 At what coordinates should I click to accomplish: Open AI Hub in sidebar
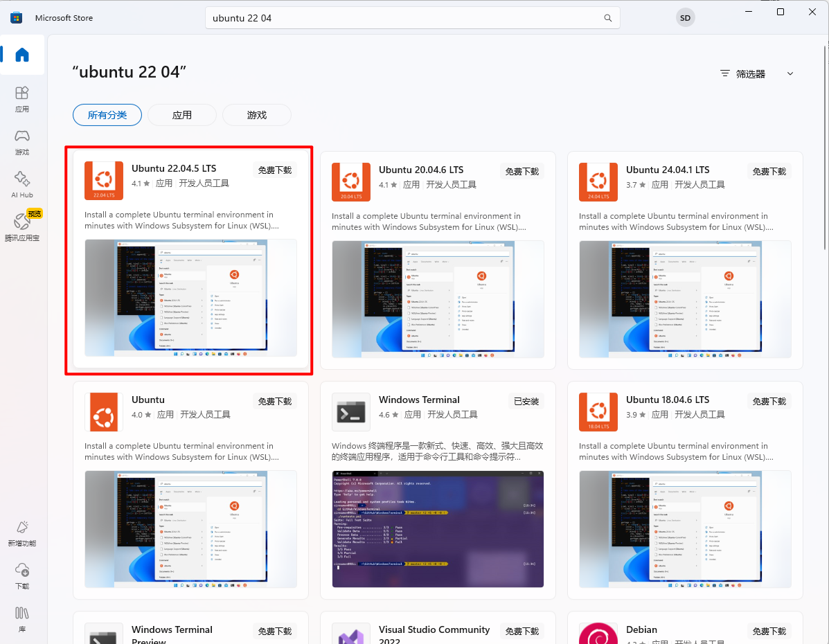(x=22, y=185)
